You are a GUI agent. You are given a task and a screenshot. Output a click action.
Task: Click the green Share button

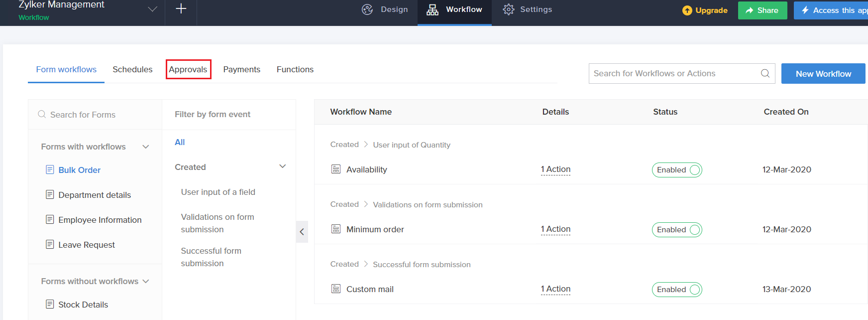click(x=762, y=10)
